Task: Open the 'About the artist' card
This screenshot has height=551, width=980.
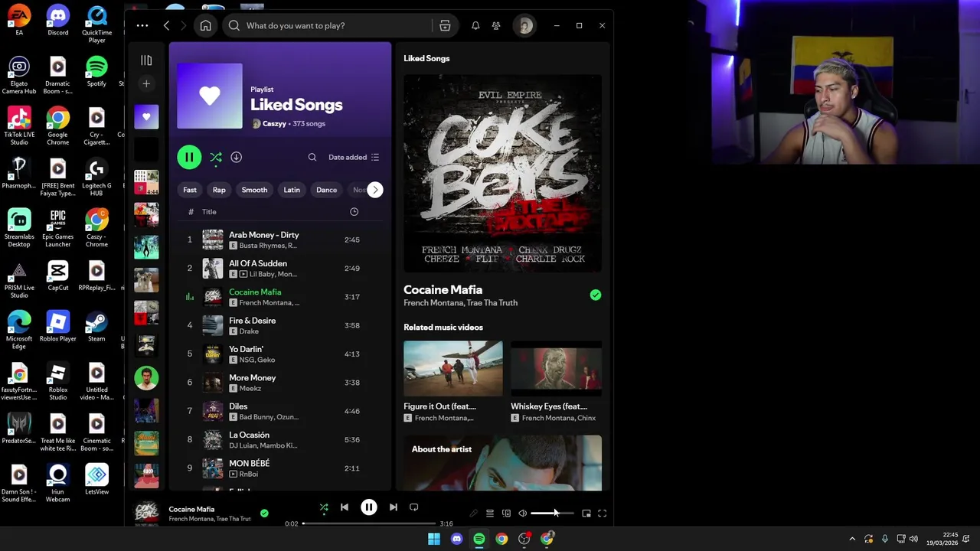Action: (502, 463)
